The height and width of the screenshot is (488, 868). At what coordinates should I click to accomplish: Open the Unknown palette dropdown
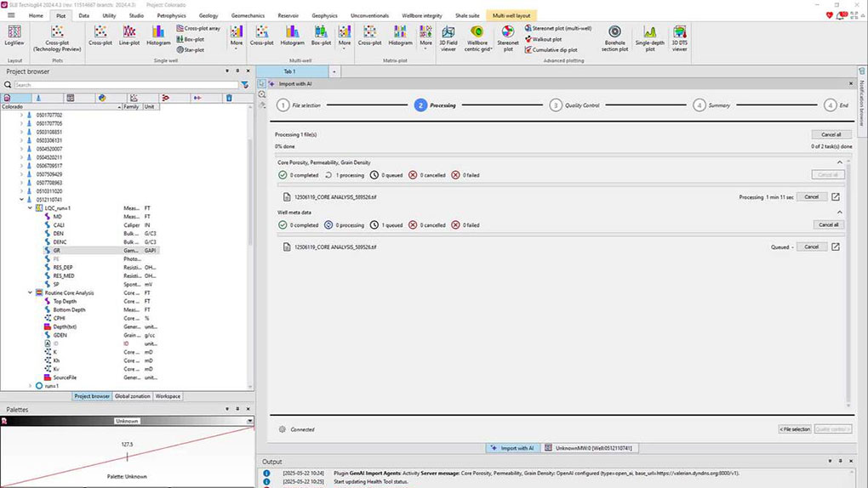[249, 421]
